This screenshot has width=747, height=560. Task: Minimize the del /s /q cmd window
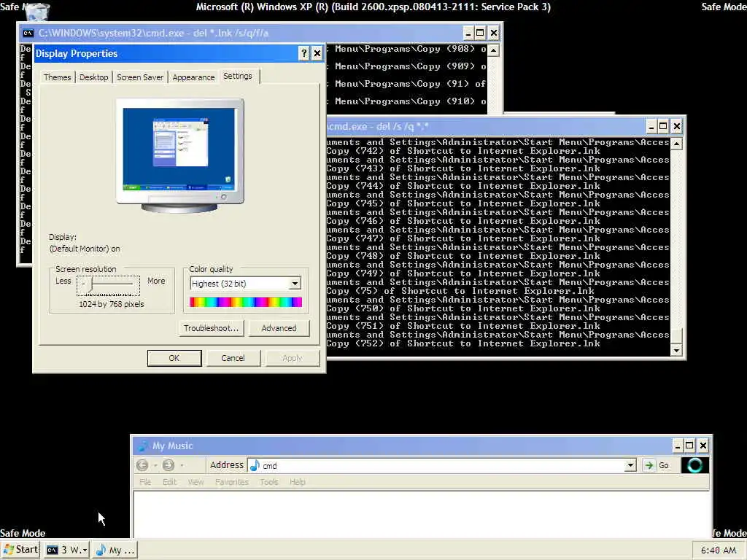pos(651,126)
